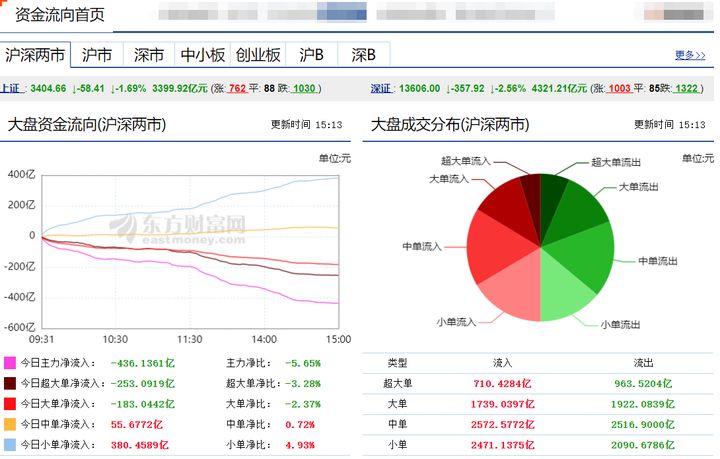Click the 963.5204亿 table cell
The width and height of the screenshot is (720, 459).
[x=643, y=383]
